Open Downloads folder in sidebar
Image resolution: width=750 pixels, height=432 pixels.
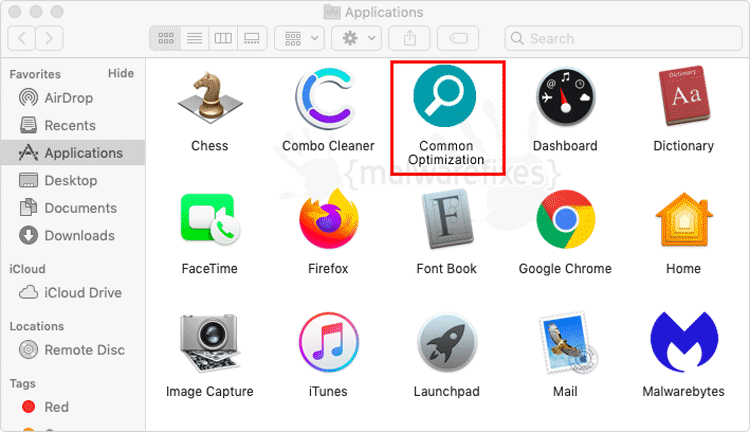point(72,235)
